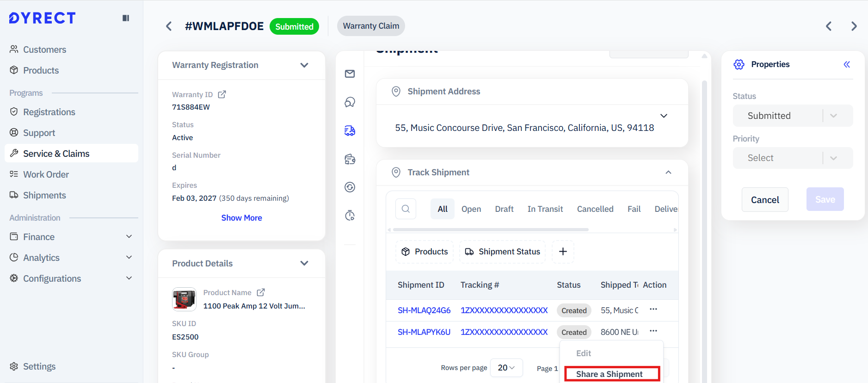Click the clock history icon in the vertical toolbar
This screenshot has height=383, width=868.
[350, 216]
